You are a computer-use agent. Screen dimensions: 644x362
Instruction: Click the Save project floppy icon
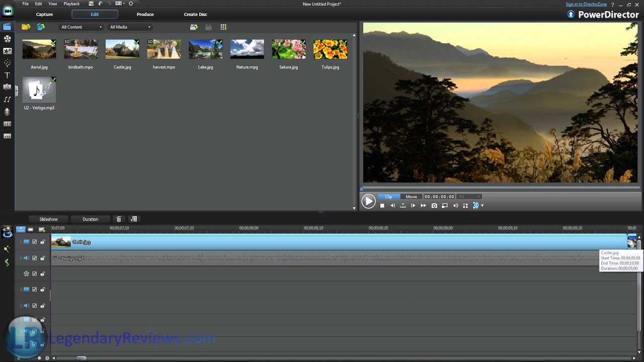pyautogui.click(x=91, y=4)
